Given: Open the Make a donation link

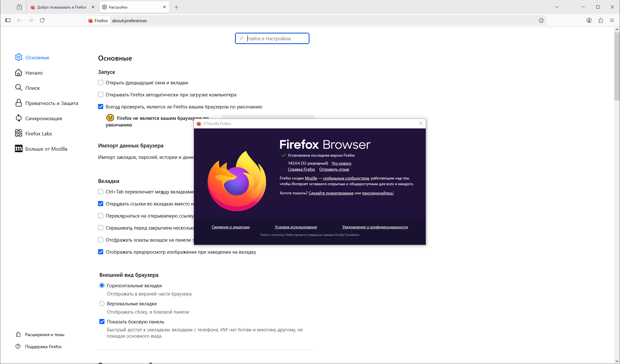Looking at the screenshot, I should click(331, 193).
